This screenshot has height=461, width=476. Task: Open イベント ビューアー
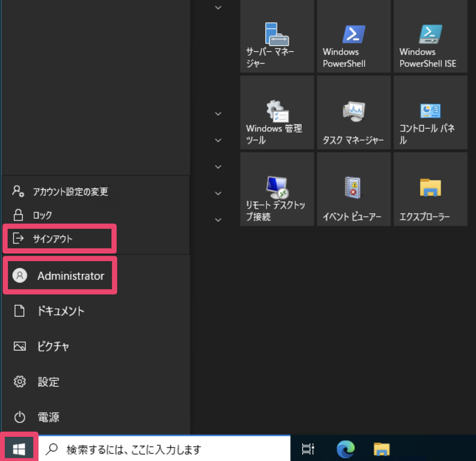(x=353, y=189)
